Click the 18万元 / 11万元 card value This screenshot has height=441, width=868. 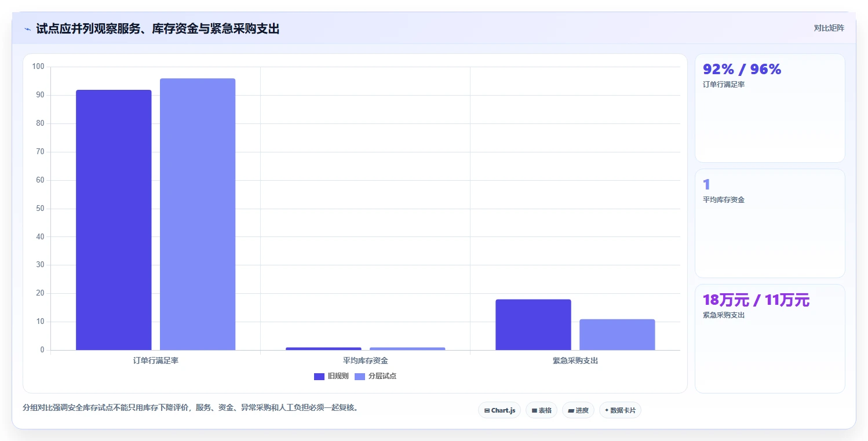pos(756,300)
